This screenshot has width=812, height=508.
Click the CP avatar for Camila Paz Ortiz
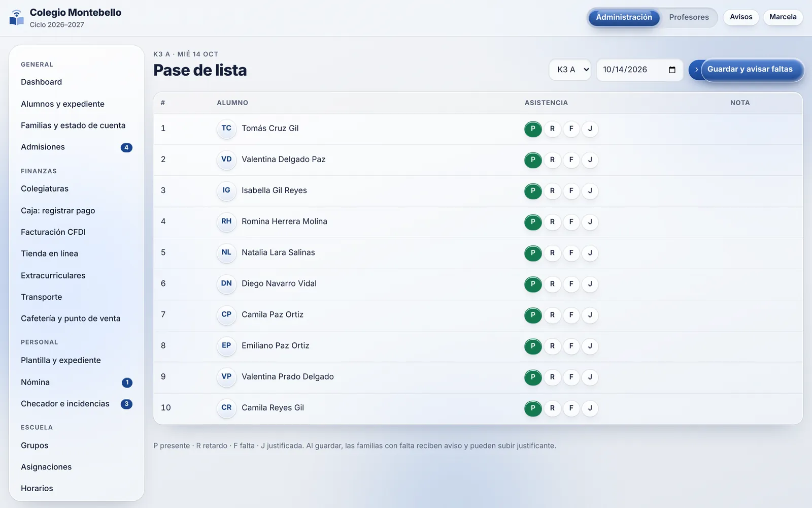point(226,314)
